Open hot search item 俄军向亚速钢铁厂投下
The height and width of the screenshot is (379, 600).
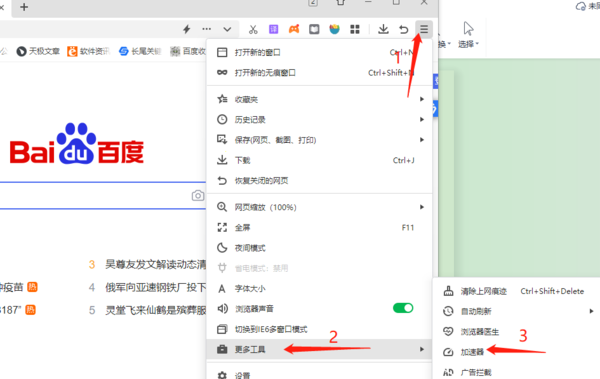pos(156,287)
